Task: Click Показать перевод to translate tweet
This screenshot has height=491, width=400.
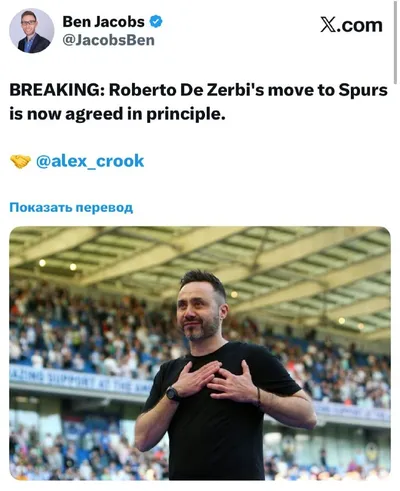Action: pos(71,207)
